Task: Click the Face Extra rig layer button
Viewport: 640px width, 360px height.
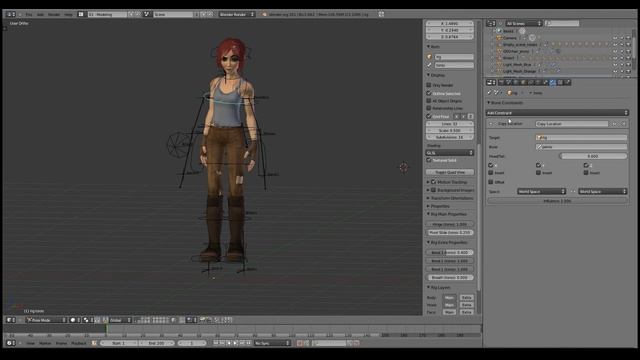Action: [x=467, y=312]
